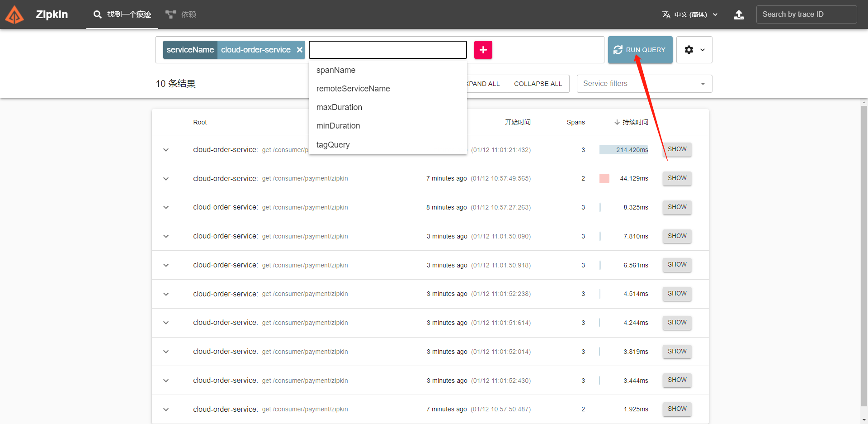This screenshot has height=424, width=868.
Task: Click the EXPAND ALL button
Action: click(487, 84)
